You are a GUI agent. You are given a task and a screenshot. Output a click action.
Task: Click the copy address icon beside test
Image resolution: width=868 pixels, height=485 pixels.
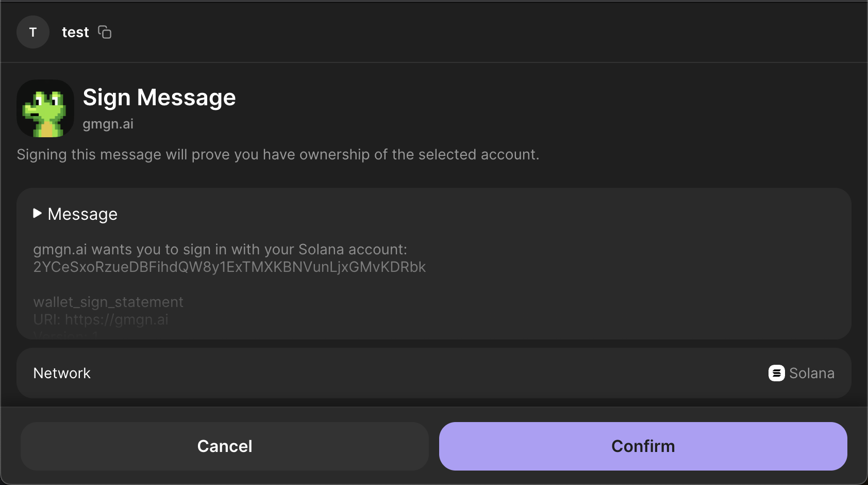105,33
